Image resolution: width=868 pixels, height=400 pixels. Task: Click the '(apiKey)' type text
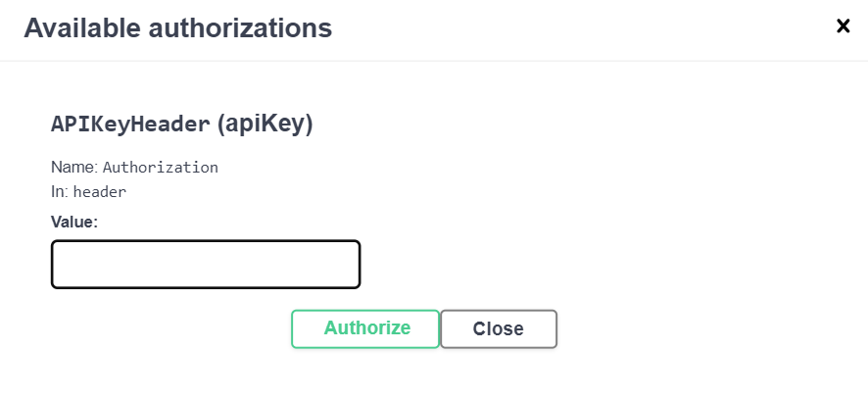click(x=265, y=125)
